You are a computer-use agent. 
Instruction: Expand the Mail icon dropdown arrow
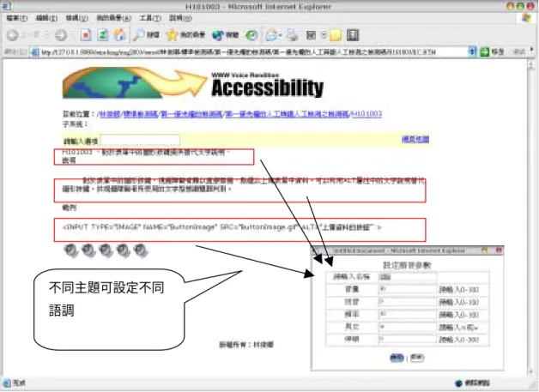point(281,35)
